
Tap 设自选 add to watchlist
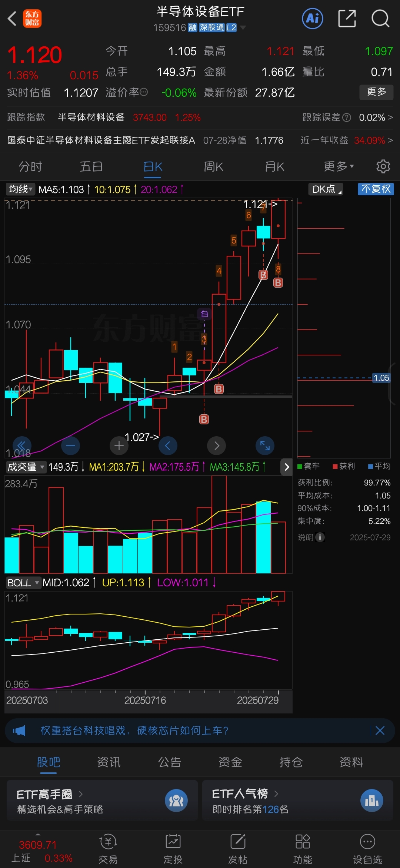pos(367,849)
